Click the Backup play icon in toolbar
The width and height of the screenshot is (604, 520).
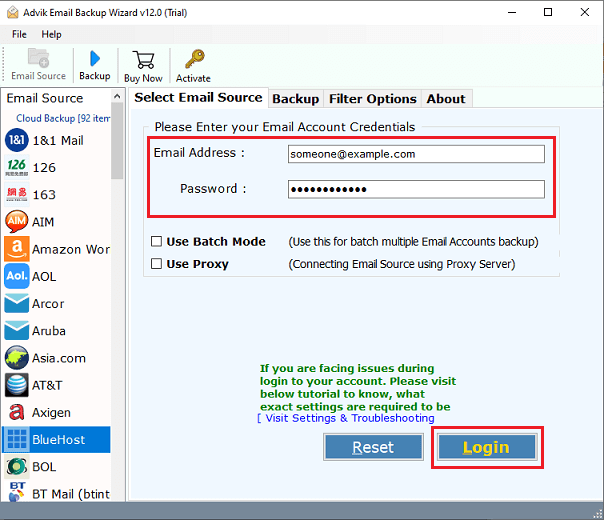click(95, 59)
